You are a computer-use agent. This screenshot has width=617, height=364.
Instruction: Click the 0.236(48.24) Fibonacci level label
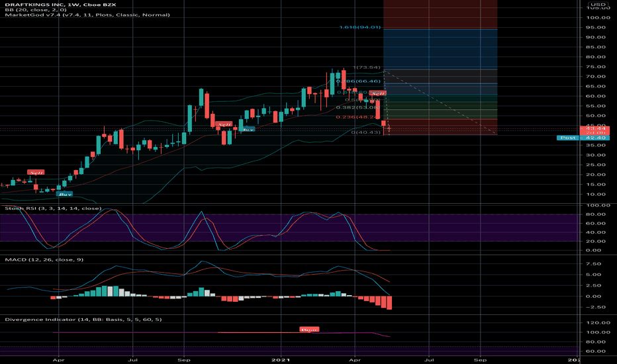pos(358,117)
